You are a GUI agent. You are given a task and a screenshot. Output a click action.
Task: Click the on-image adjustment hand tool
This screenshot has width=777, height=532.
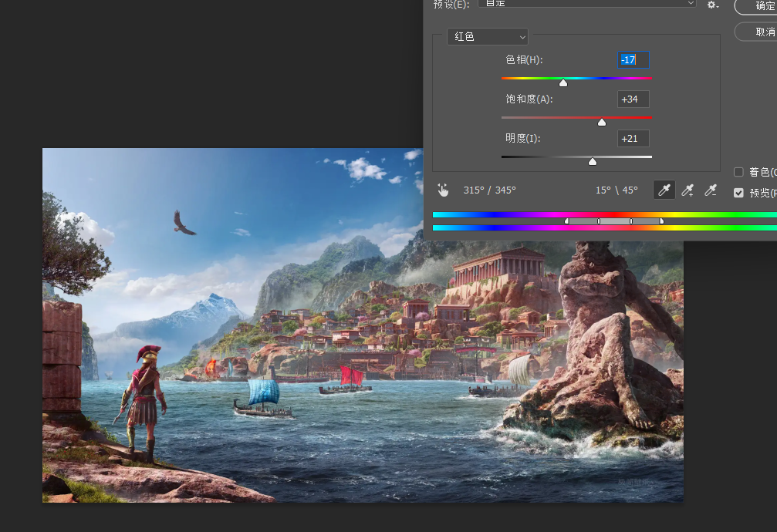[x=443, y=190]
